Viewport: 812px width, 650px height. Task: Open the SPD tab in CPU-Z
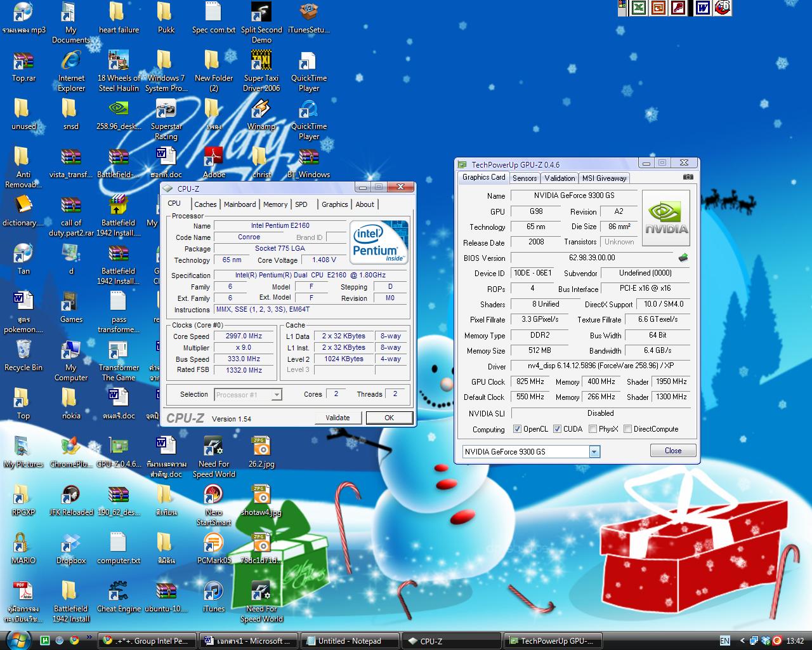(x=301, y=204)
